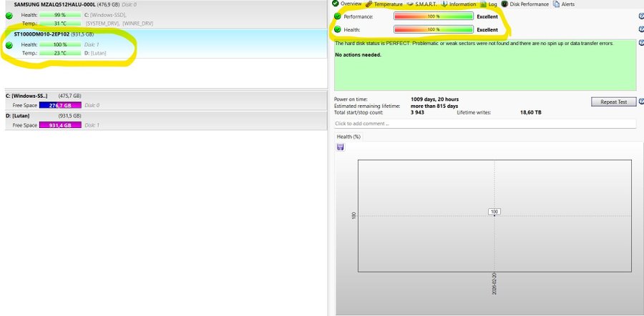
Task: Click the 100 data point in Health chart
Action: point(494,212)
